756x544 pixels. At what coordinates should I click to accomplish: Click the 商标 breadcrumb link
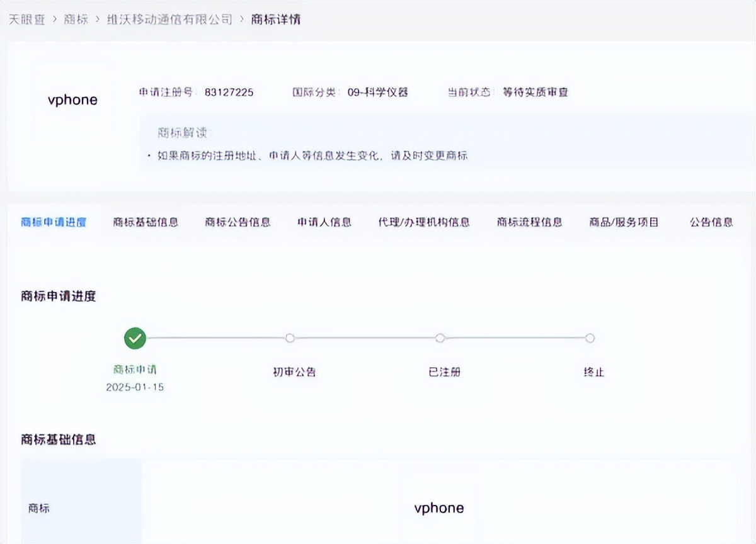(x=76, y=19)
